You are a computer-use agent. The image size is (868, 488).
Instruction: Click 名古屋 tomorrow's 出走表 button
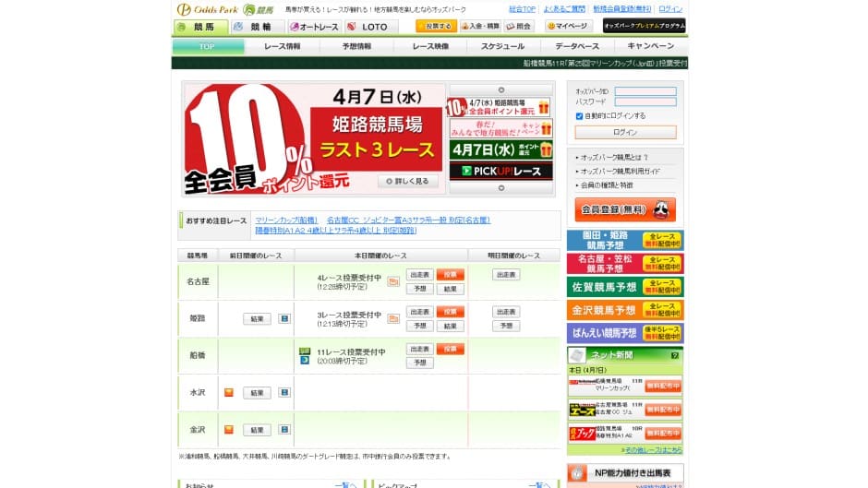coord(506,275)
